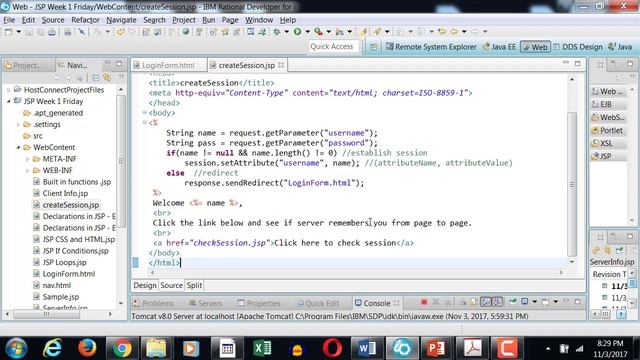The image size is (640, 360).
Task: Open Word from taskbar
Action: click(x=367, y=348)
